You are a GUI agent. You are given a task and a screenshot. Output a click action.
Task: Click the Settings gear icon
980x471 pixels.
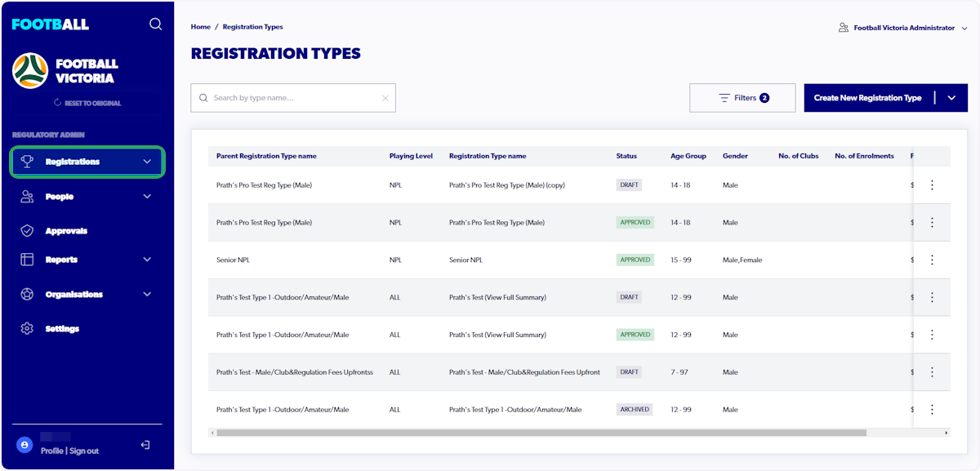click(x=27, y=329)
